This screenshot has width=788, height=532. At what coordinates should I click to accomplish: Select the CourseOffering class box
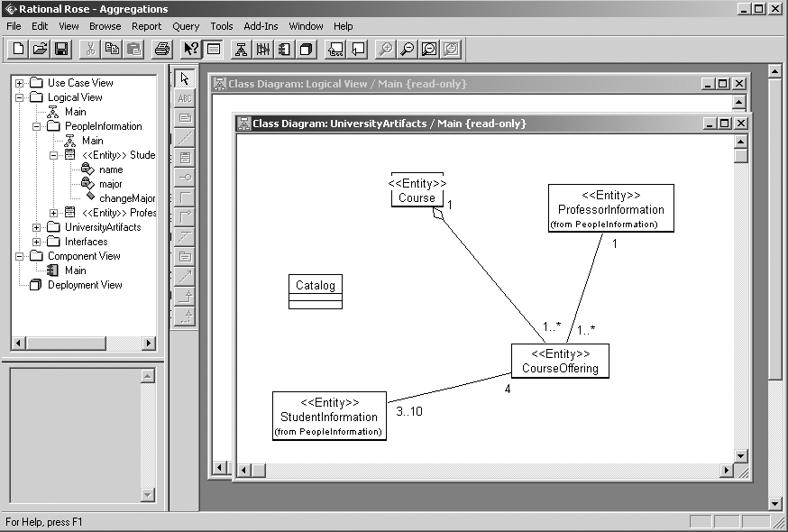pos(560,361)
